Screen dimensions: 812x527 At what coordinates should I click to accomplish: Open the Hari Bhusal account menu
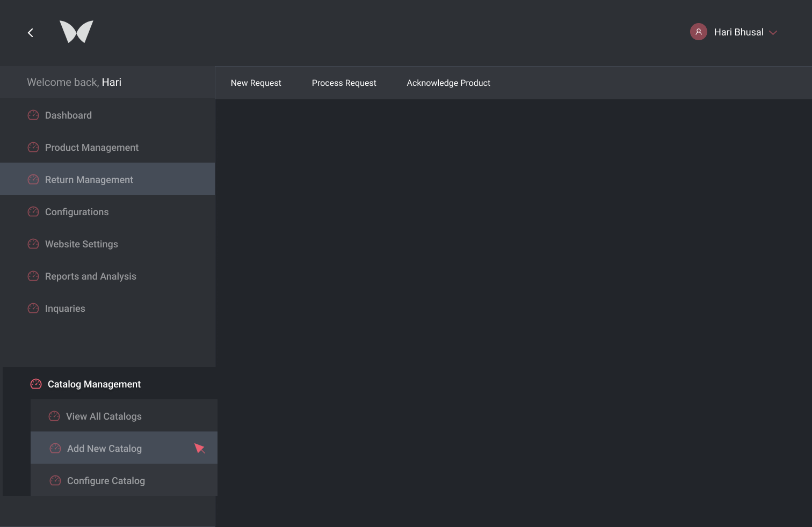pyautogui.click(x=738, y=32)
